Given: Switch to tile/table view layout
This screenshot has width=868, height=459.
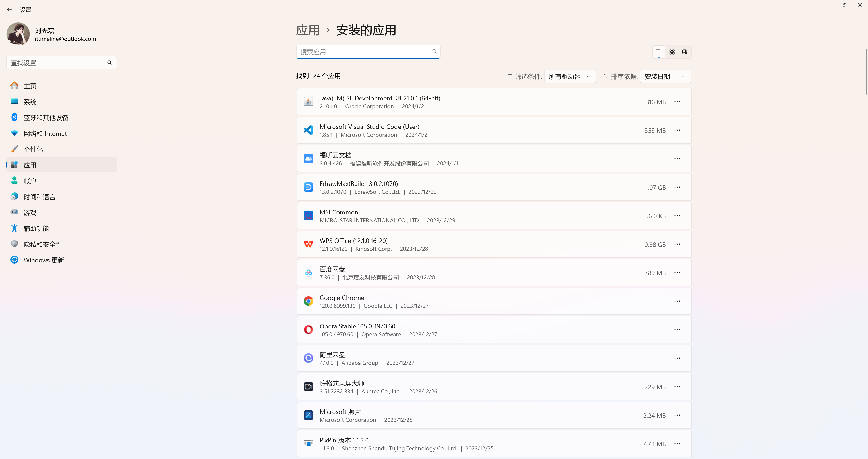Looking at the screenshot, I should [685, 52].
